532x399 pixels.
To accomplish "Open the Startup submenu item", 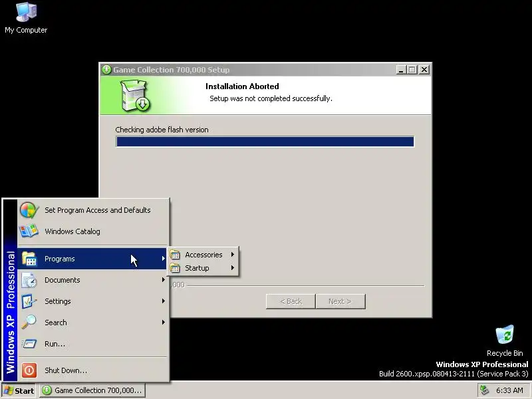I will [203, 268].
